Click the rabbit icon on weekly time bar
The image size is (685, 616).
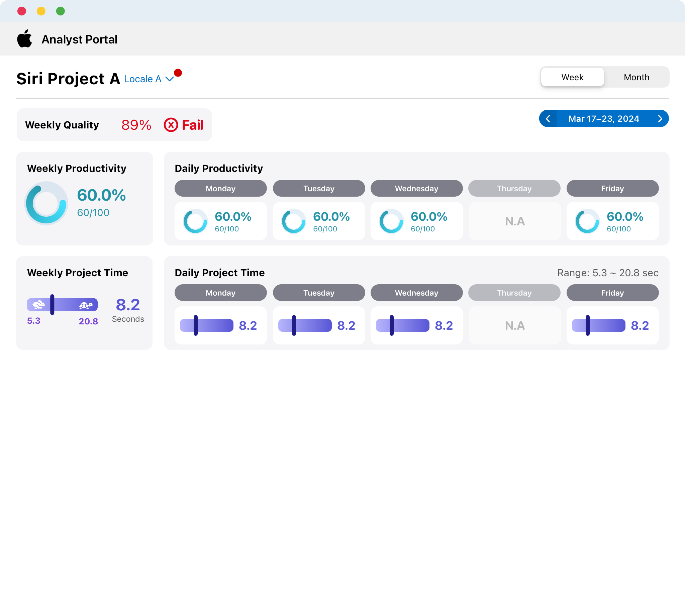click(38, 305)
